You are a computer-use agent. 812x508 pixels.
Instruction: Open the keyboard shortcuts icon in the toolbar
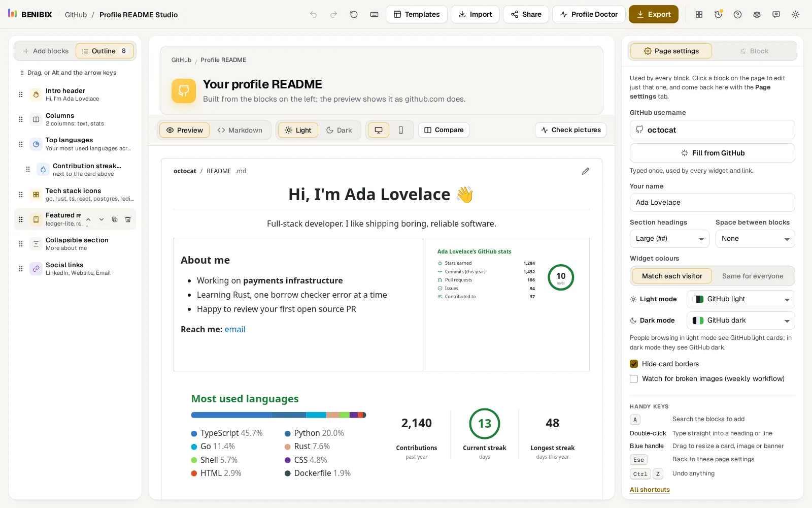pos(374,15)
